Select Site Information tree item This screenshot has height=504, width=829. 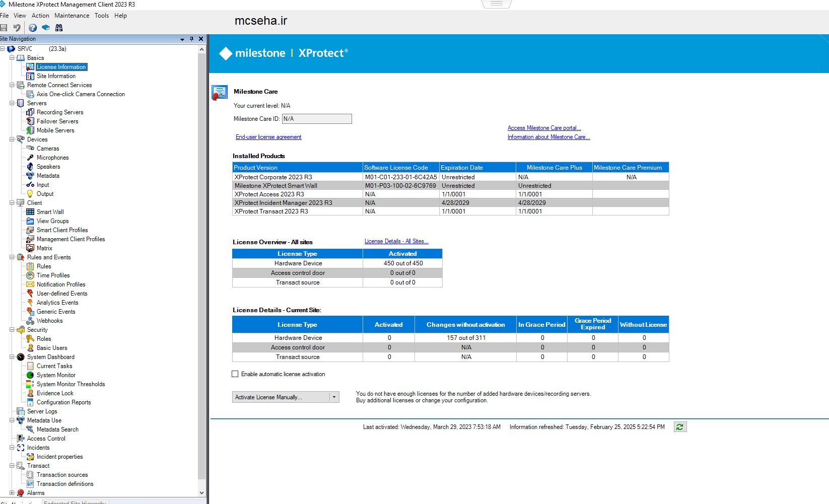click(56, 76)
